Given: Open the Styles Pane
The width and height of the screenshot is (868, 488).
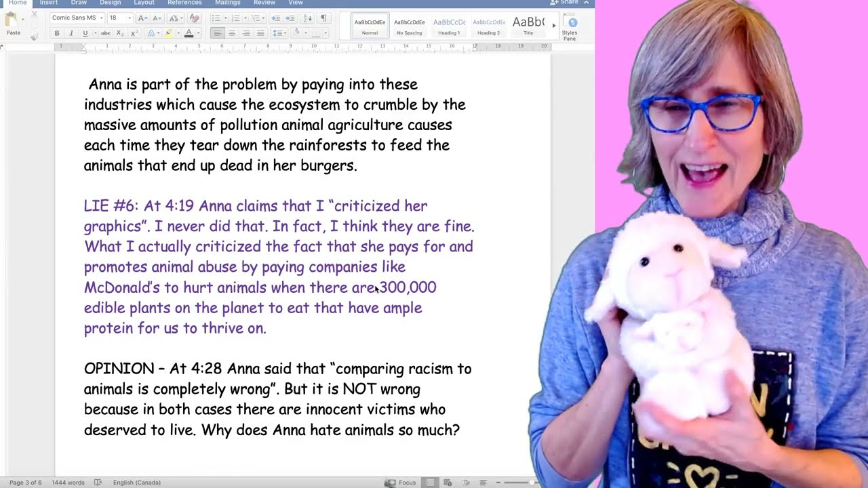Looking at the screenshot, I should click(570, 27).
